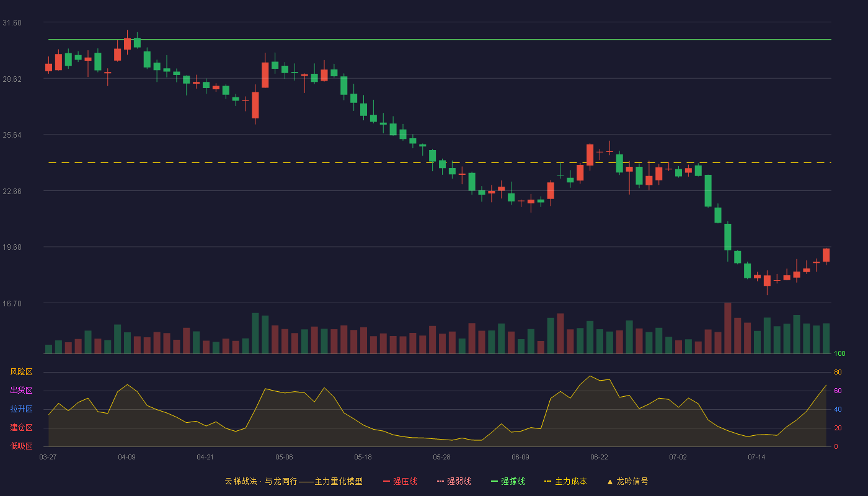Click the blue 40 indicator axis value
This screenshot has width=868, height=496.
838,409
